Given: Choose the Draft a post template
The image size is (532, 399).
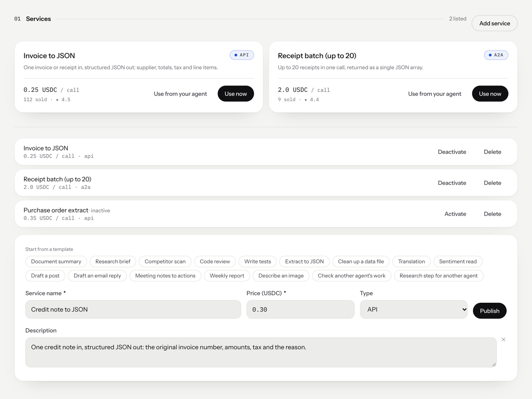Looking at the screenshot, I should 45,276.
